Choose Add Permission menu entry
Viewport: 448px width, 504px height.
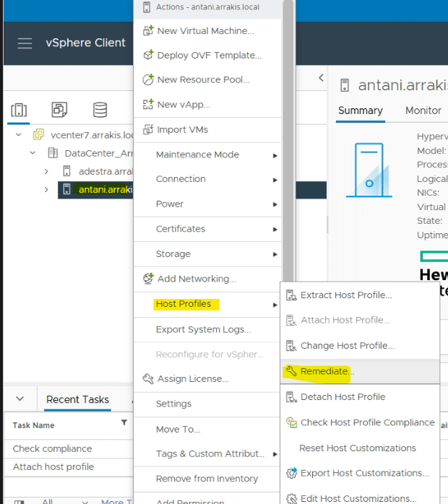click(x=207, y=499)
